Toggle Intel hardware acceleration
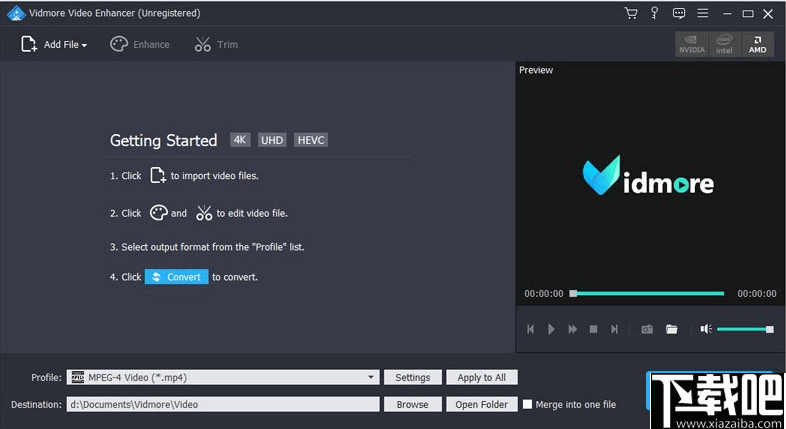This screenshot has height=429, width=786. (x=724, y=44)
